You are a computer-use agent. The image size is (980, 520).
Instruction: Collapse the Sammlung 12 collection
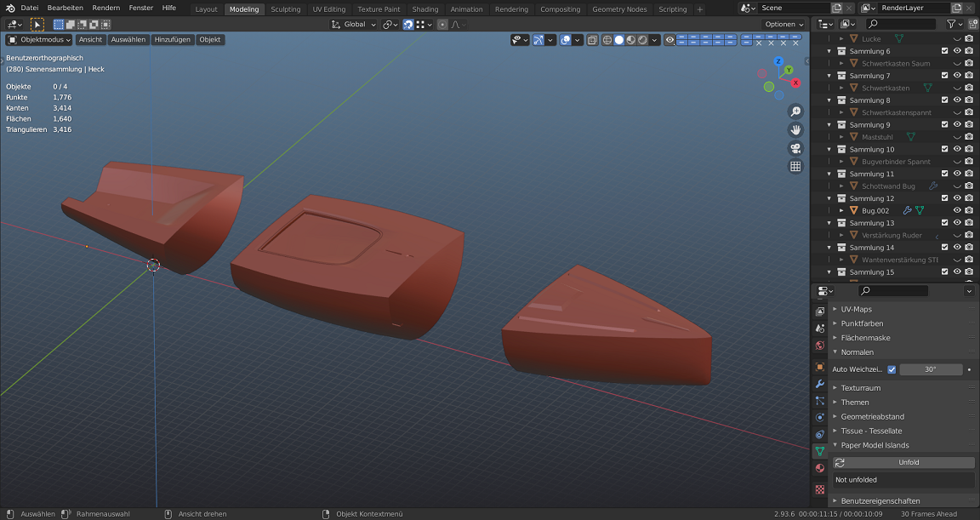tap(829, 199)
